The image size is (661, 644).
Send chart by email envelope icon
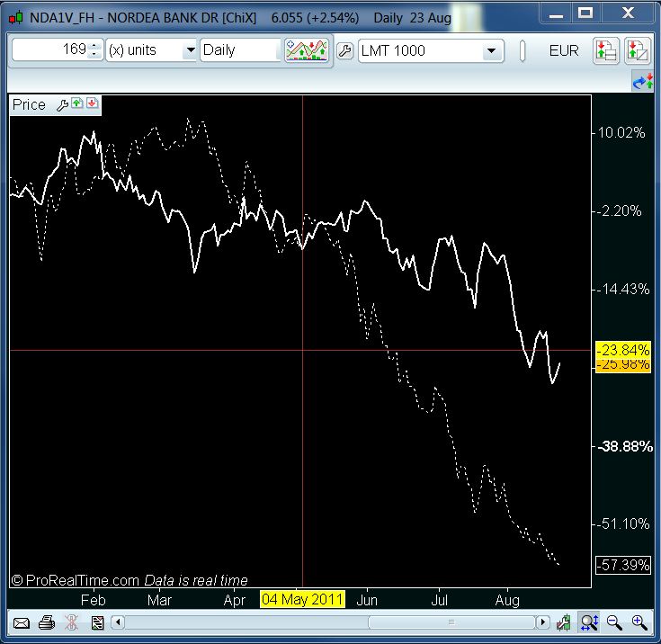click(x=21, y=623)
